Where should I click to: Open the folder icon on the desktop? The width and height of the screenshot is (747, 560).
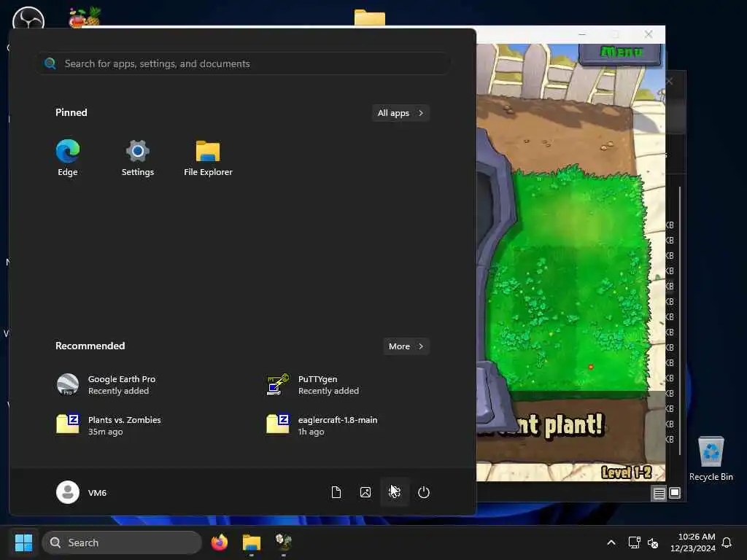pos(370,18)
